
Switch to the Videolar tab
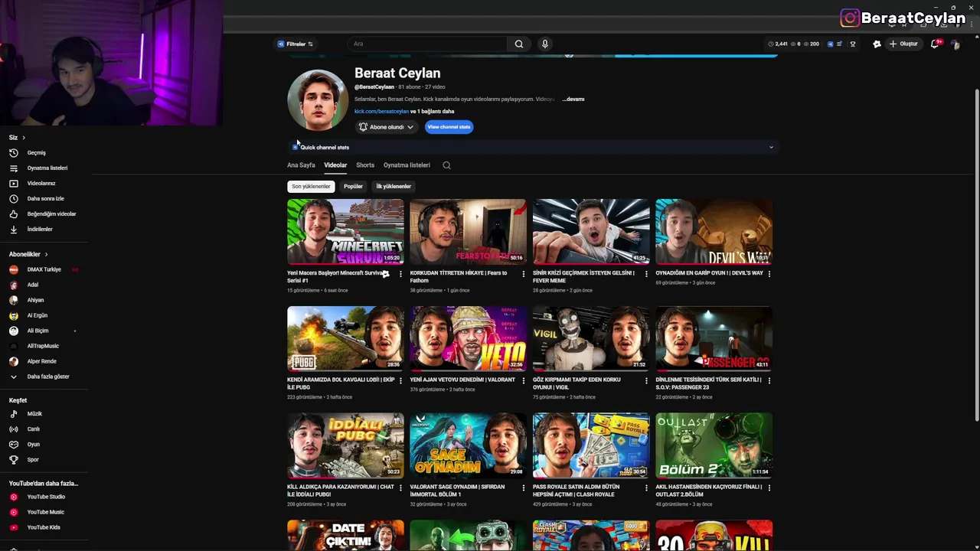335,165
